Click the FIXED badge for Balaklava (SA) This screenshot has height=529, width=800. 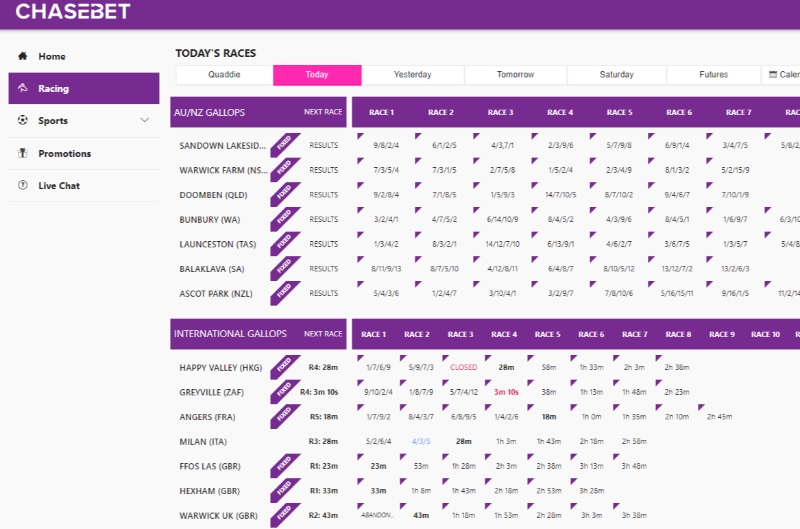285,268
